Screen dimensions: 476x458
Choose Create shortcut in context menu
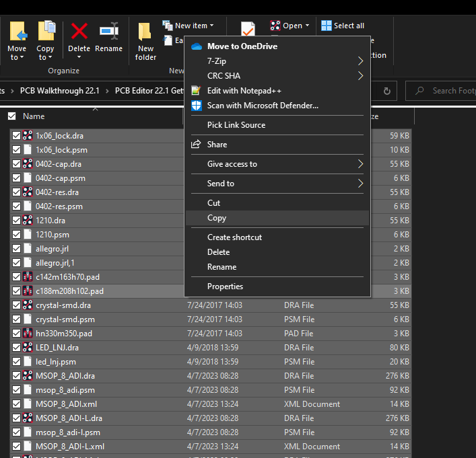tap(277, 237)
